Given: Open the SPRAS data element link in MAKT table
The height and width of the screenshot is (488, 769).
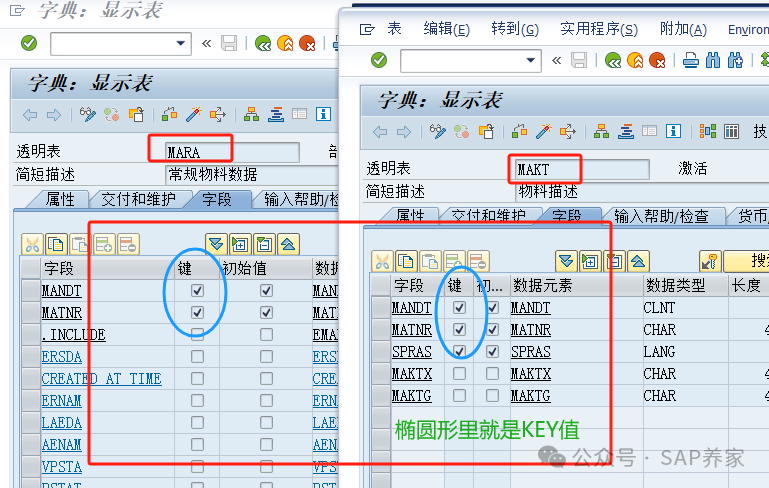Looking at the screenshot, I should coord(531,352).
